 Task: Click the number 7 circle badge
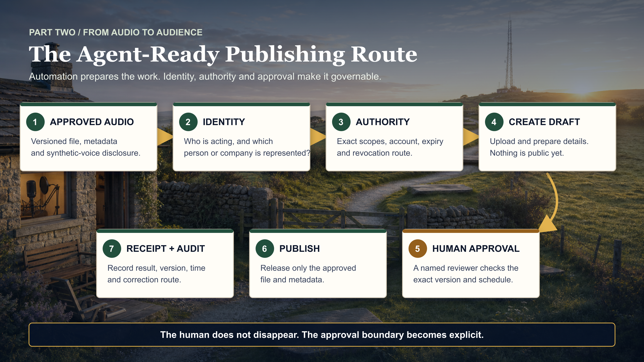pyautogui.click(x=112, y=249)
